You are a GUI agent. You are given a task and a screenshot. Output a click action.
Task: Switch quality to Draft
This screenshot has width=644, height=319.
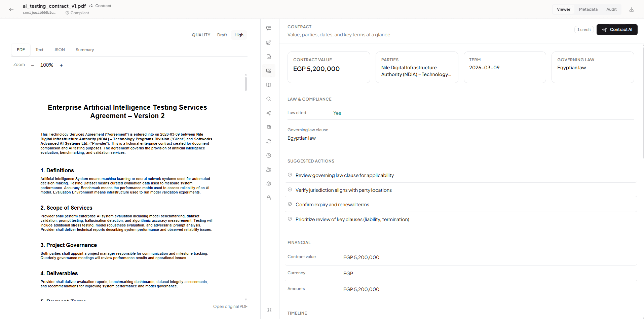pyautogui.click(x=222, y=35)
